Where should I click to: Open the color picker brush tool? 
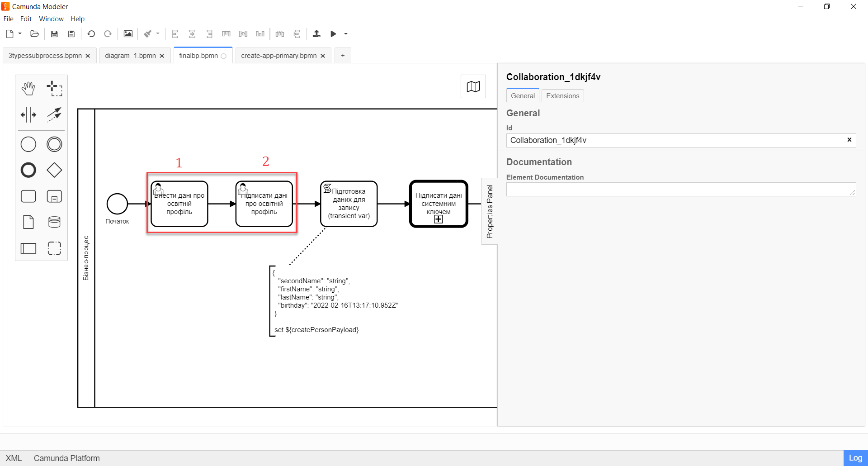pyautogui.click(x=148, y=34)
